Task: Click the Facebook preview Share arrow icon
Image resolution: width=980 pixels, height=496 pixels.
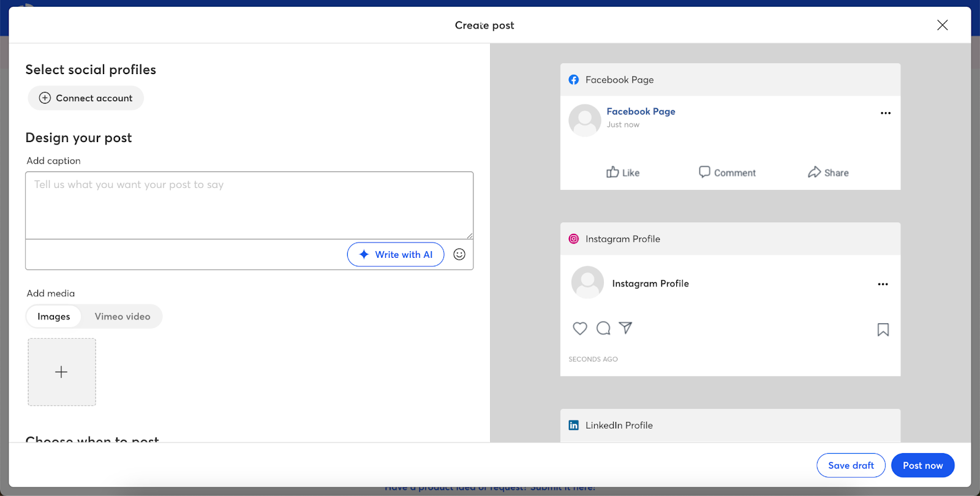Action: pos(814,172)
